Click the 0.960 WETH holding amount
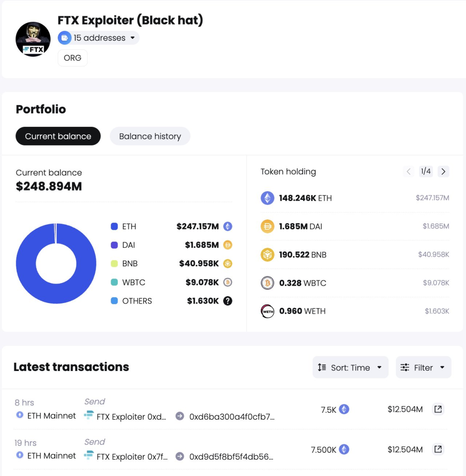Image resolution: width=466 pixels, height=476 pixels. point(302,311)
